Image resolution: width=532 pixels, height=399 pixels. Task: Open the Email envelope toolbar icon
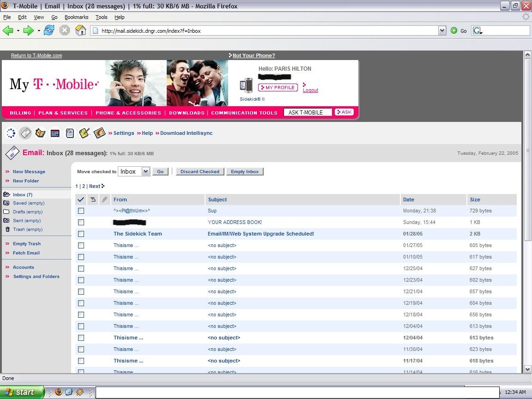pos(25,133)
